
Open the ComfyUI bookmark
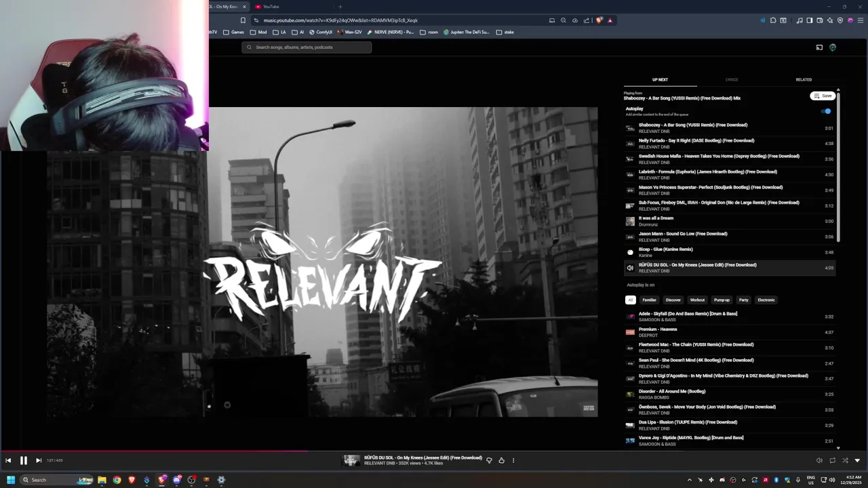(x=321, y=32)
